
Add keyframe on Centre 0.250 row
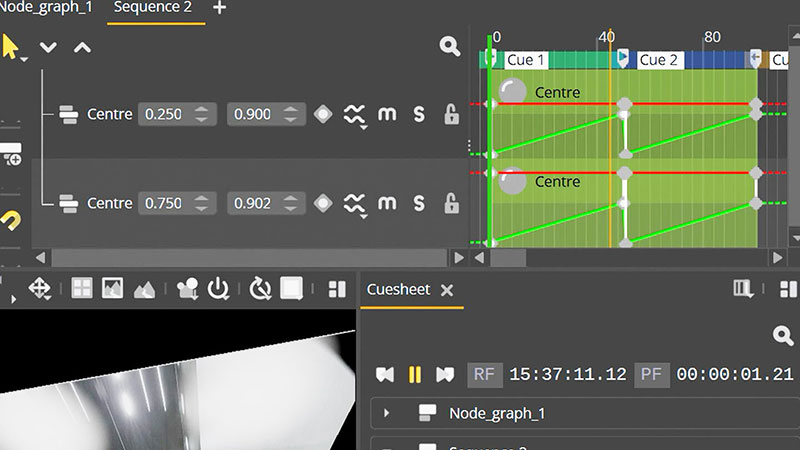(322, 114)
